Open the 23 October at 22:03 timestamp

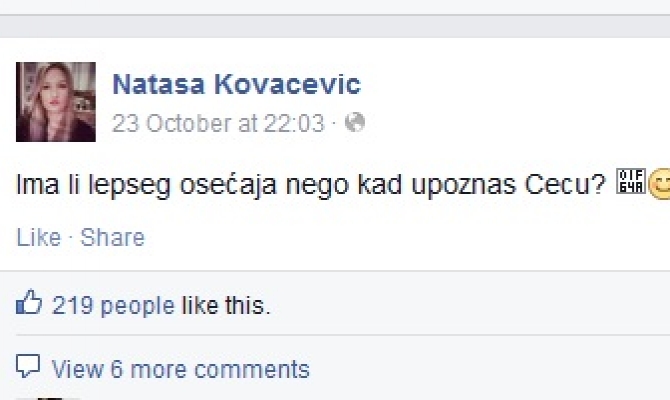tap(218, 123)
